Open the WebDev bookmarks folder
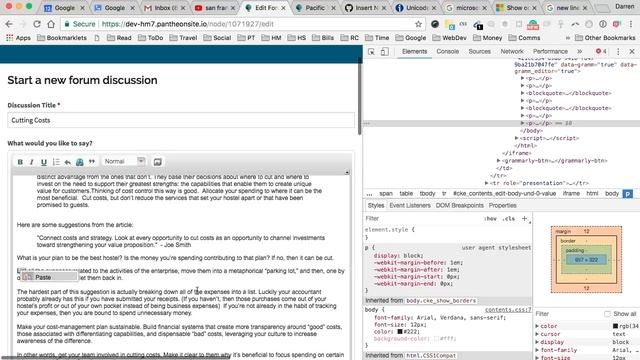 (449, 38)
